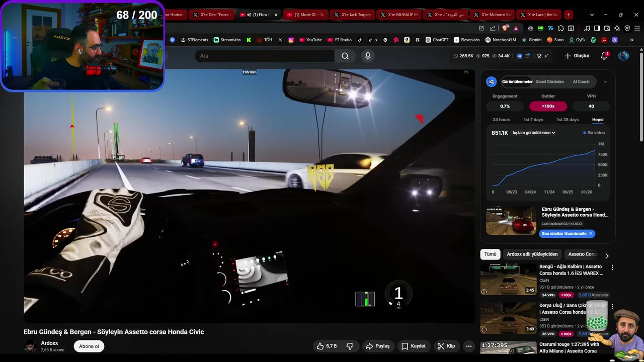Open Otarumi touge Alfa Milano video thumbnail

tap(508, 348)
